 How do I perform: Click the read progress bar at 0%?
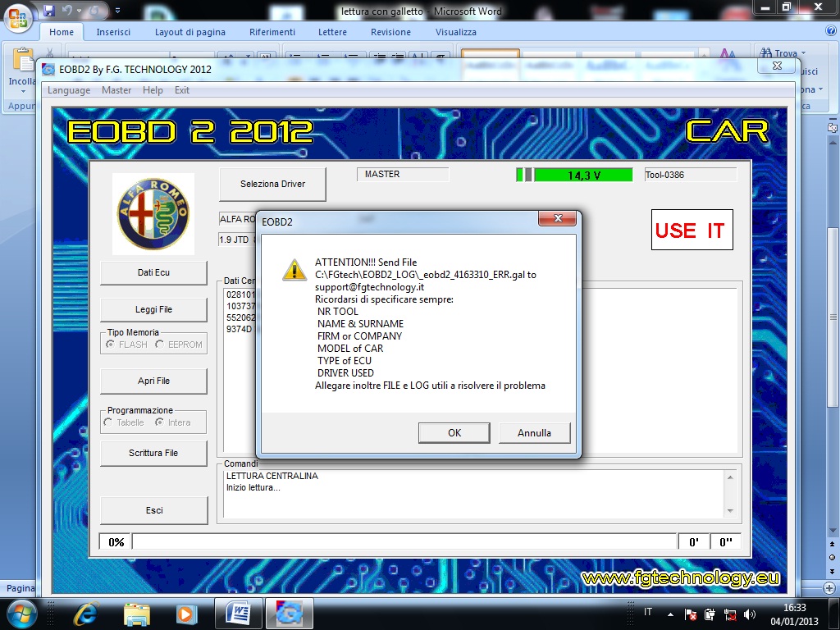pos(404,541)
